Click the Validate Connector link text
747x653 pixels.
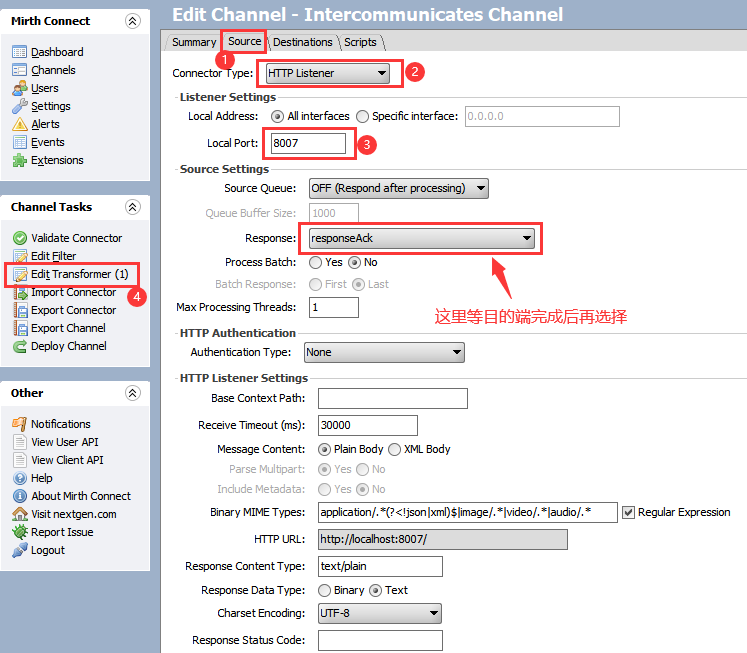pyautogui.click(x=76, y=238)
